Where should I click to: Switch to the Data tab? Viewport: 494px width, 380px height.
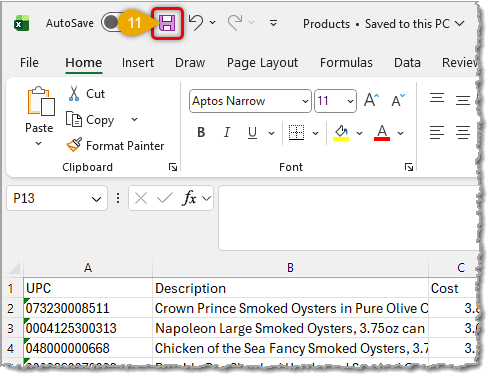[x=407, y=63]
